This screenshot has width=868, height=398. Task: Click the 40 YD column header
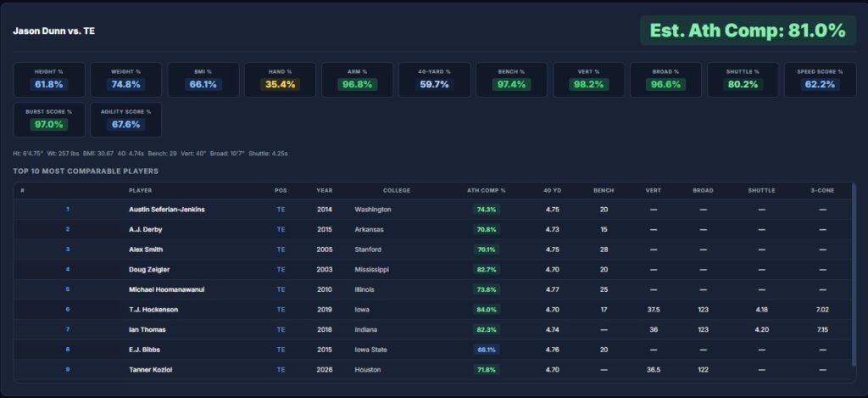tap(553, 190)
